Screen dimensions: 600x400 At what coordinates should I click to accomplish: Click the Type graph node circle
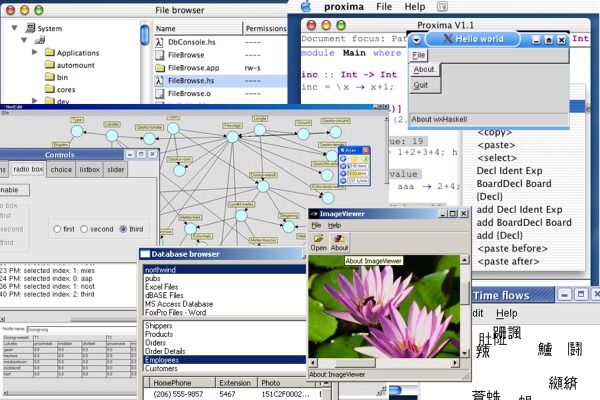[x=77, y=131]
